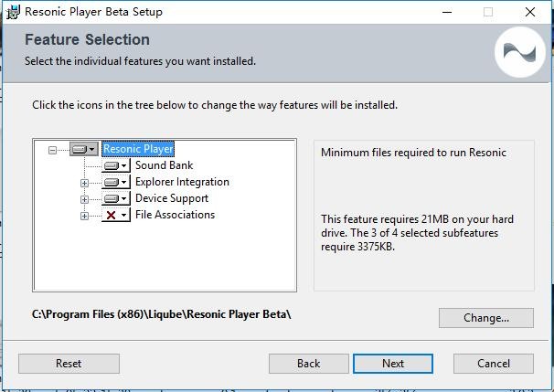The width and height of the screenshot is (554, 392).
Task: Expand the Device Support tree node
Action: 84,199
